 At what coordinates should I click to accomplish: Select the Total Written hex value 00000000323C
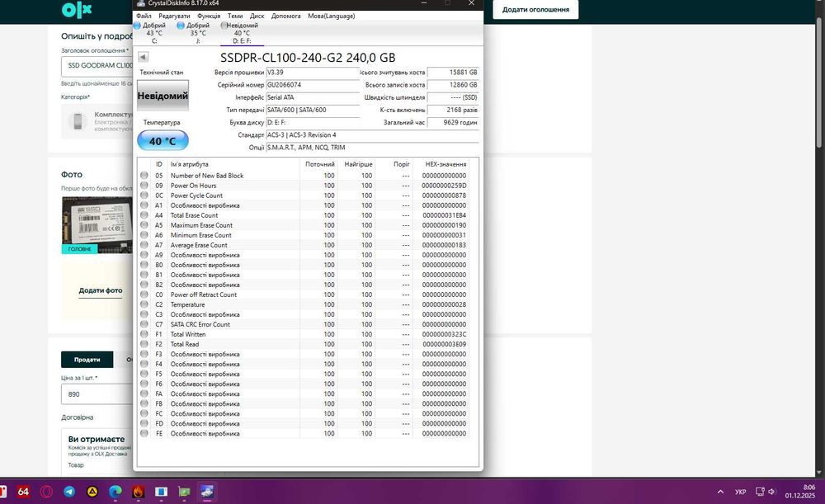(444, 334)
